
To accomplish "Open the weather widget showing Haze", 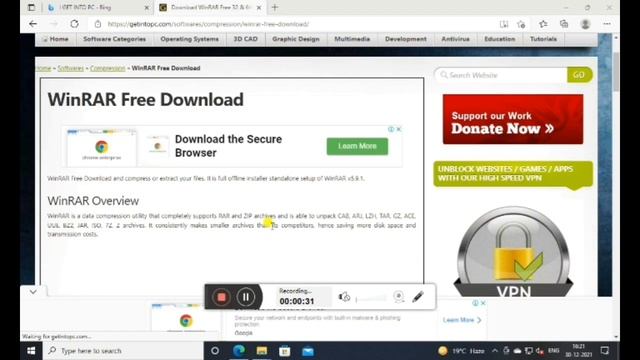I will click(461, 351).
